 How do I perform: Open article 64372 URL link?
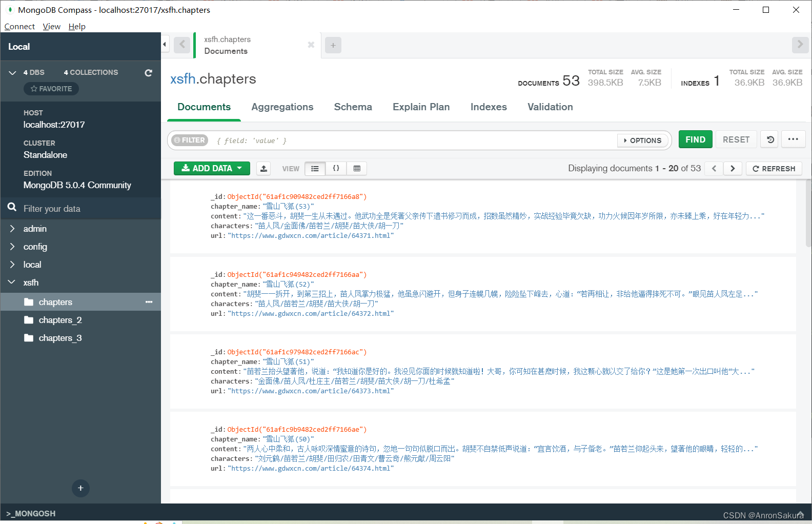click(x=311, y=314)
